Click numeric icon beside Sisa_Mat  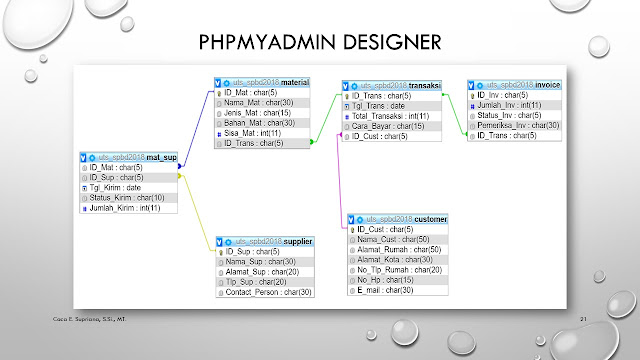[219, 134]
